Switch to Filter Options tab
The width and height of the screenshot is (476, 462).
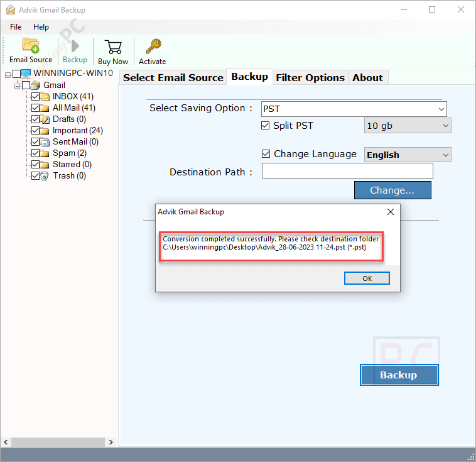click(x=310, y=78)
